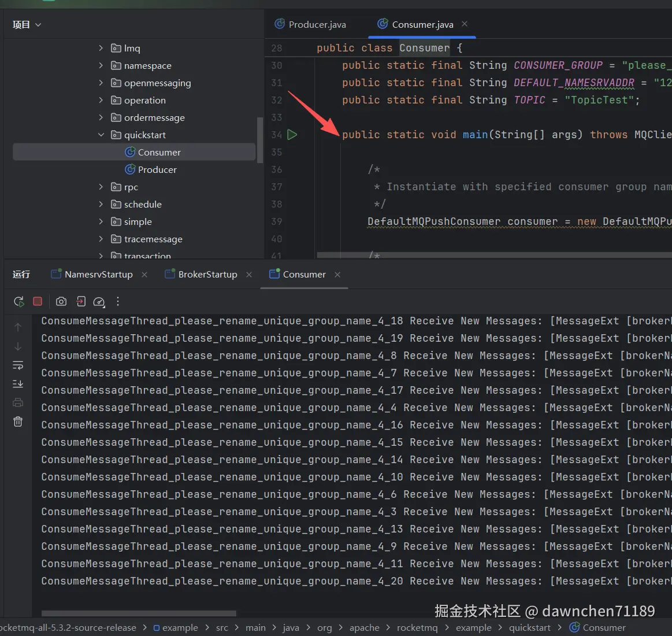Click the exit/restore layout icon in run toolbar
Viewport: 672px width, 636px height.
(80, 301)
